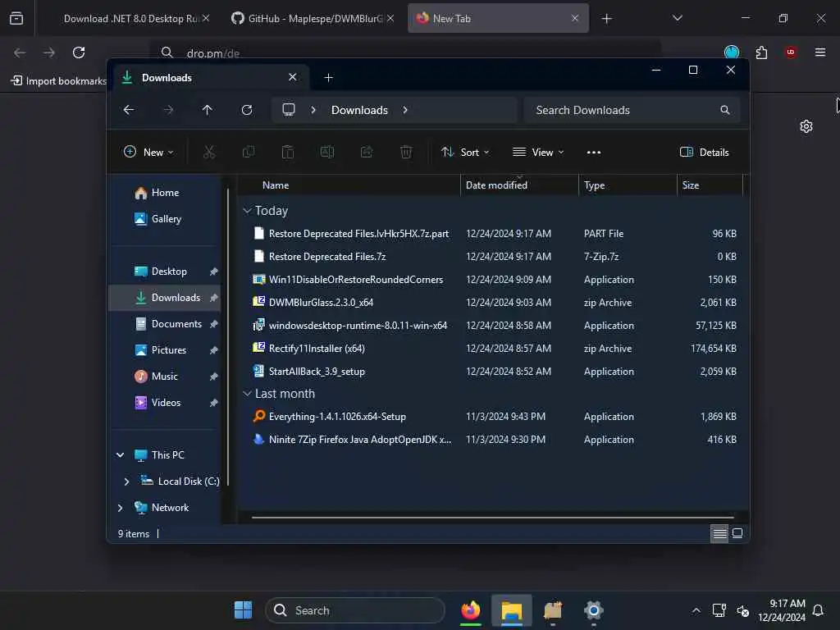
Task: Click Firefox icon in the taskbar
Action: point(470,610)
